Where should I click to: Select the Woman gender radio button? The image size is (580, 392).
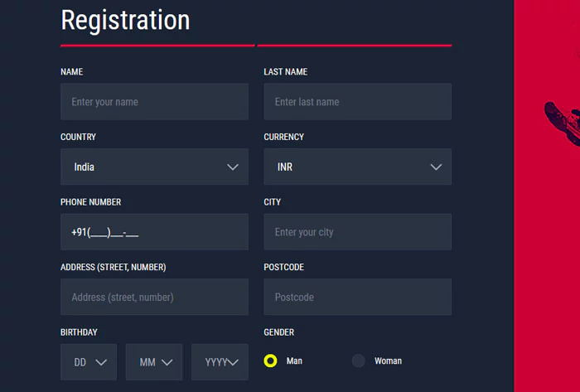pos(358,361)
